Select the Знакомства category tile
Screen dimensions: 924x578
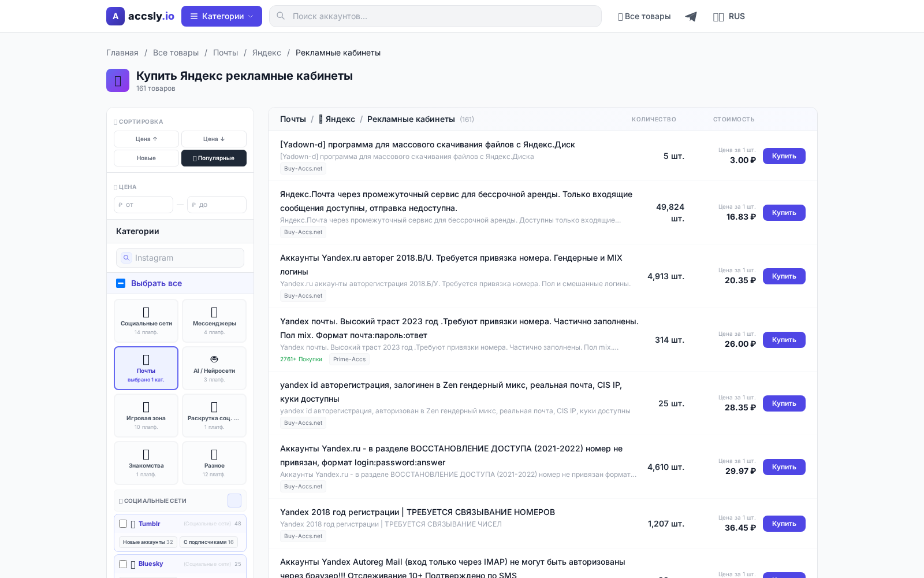click(x=146, y=463)
